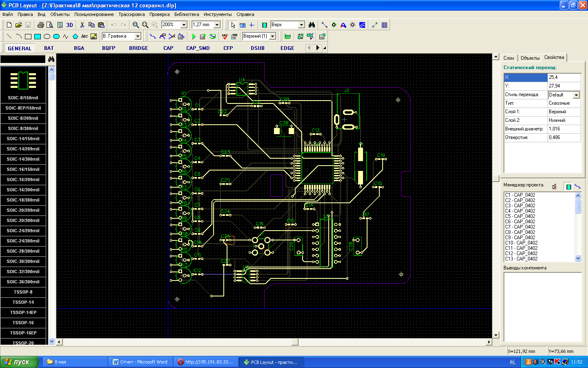Click the horizontal scrollbar thumb of the canvas
588x368 pixels.
click(295, 342)
